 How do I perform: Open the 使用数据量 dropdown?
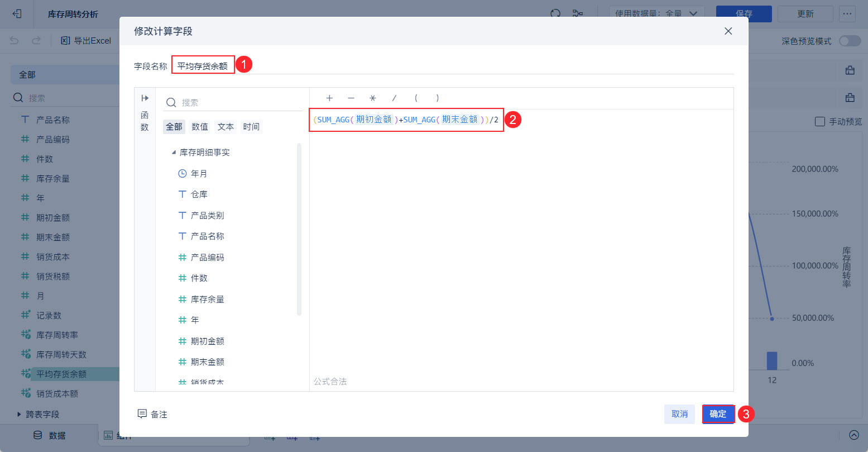click(x=656, y=14)
